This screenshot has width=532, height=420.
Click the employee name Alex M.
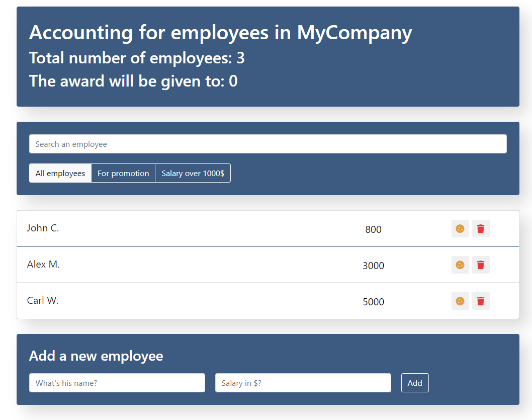click(x=43, y=264)
